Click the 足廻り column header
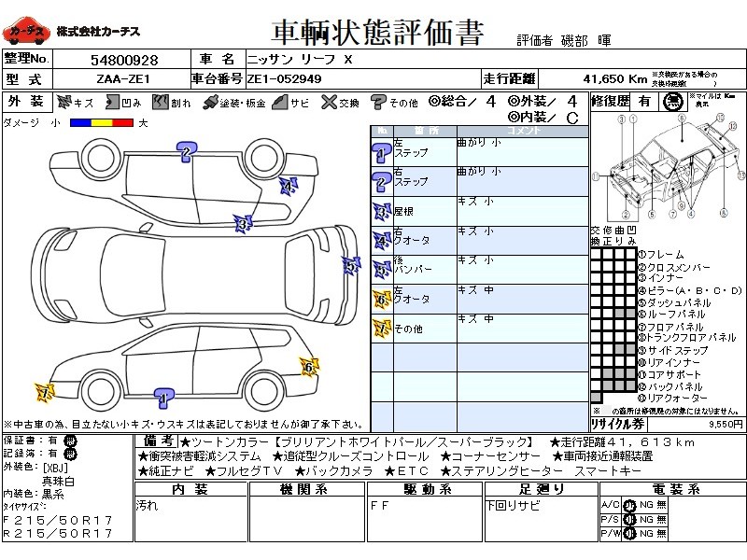This screenshot has height=560, width=747. tap(541, 489)
